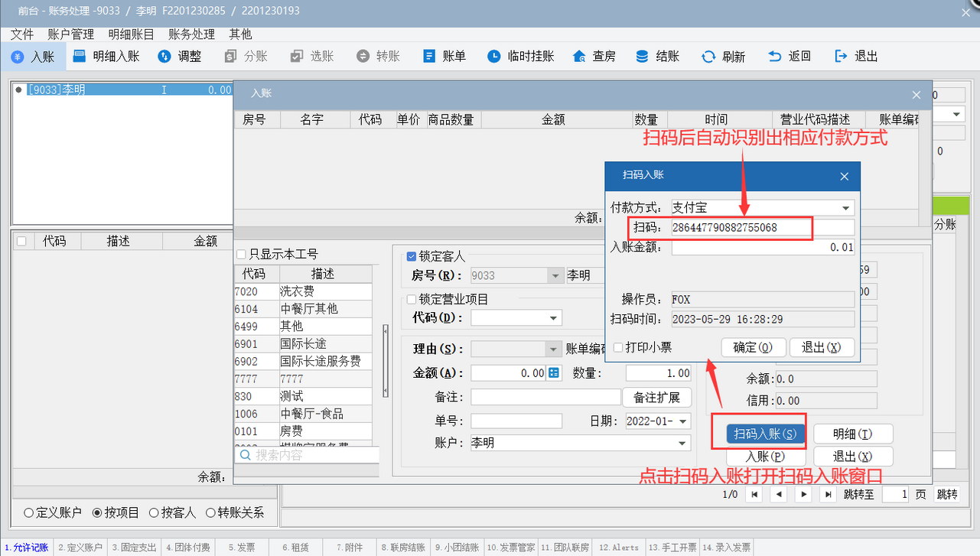980x556 pixels.
Task: Open the 明细账目 menu
Action: (x=132, y=34)
